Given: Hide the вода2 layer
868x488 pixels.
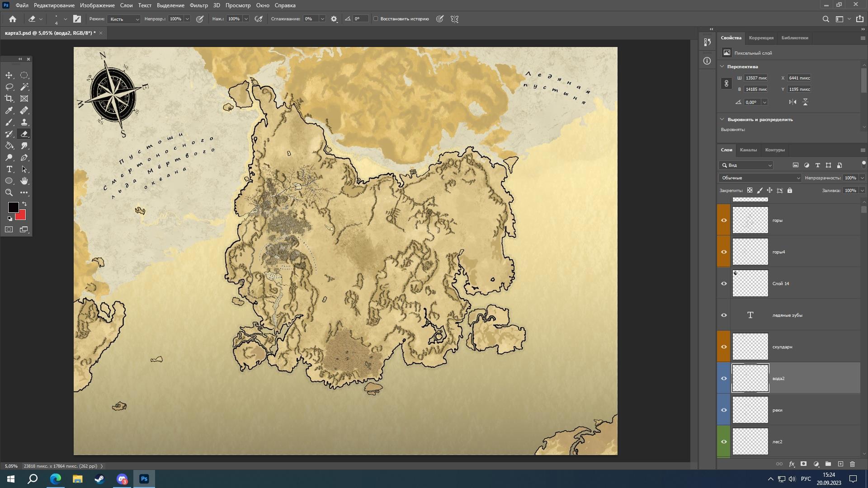Looking at the screenshot, I should pyautogui.click(x=724, y=379).
